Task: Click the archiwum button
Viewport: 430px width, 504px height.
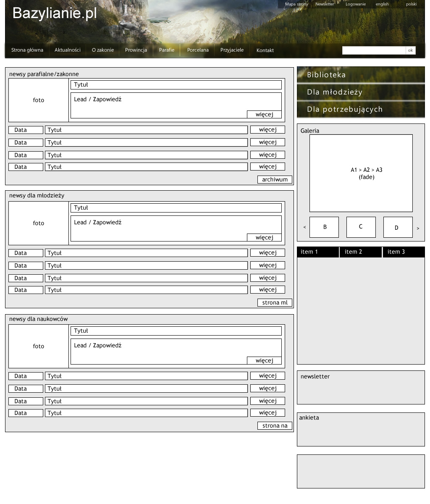Action: click(275, 180)
